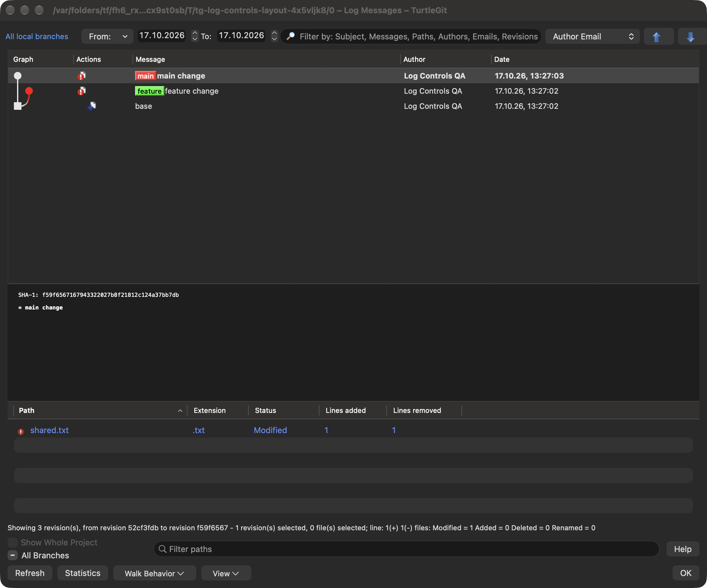Click the square graph node of base commit
The width and height of the screenshot is (707, 588).
tap(17, 106)
